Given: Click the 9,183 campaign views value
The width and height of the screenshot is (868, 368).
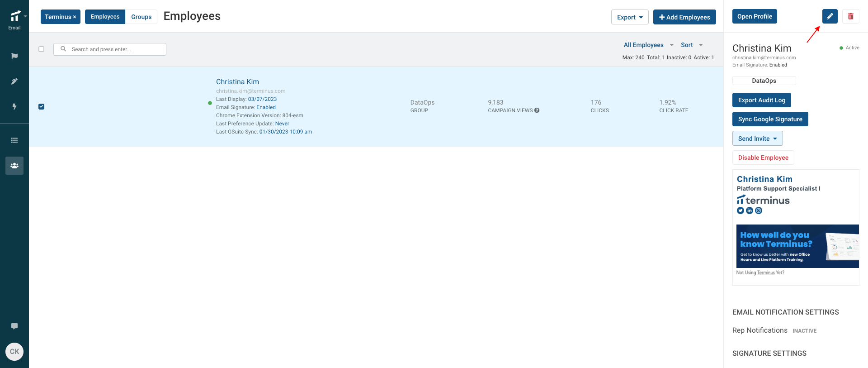Looking at the screenshot, I should [x=495, y=103].
